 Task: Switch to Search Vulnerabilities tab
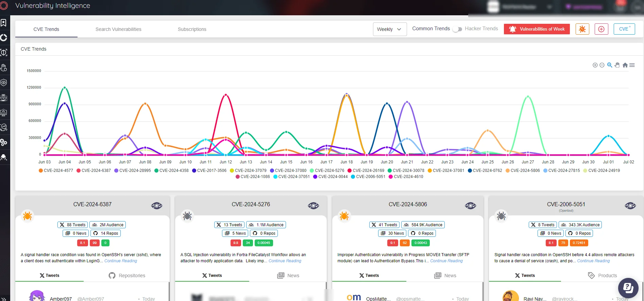click(118, 29)
